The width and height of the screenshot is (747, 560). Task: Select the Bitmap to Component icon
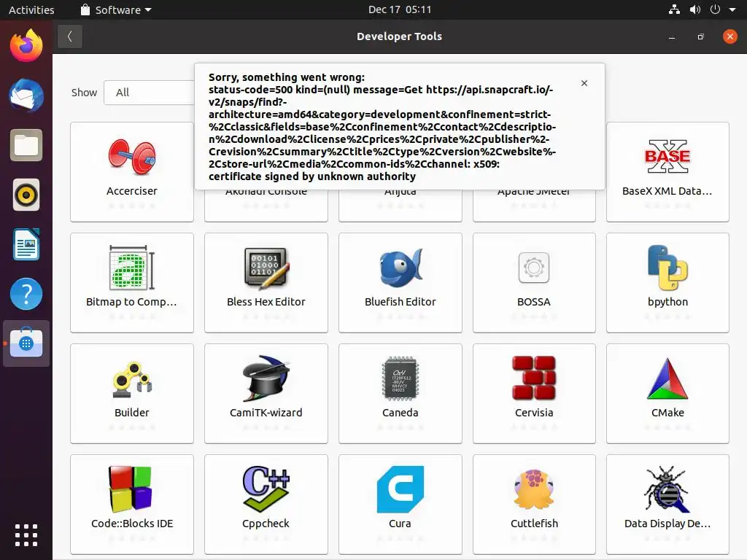(132, 268)
